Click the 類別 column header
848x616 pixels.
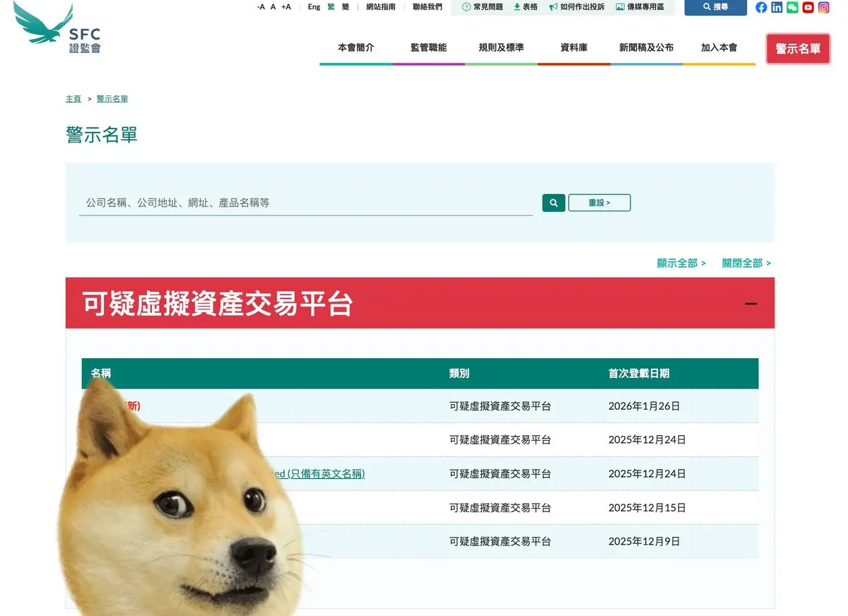[459, 373]
